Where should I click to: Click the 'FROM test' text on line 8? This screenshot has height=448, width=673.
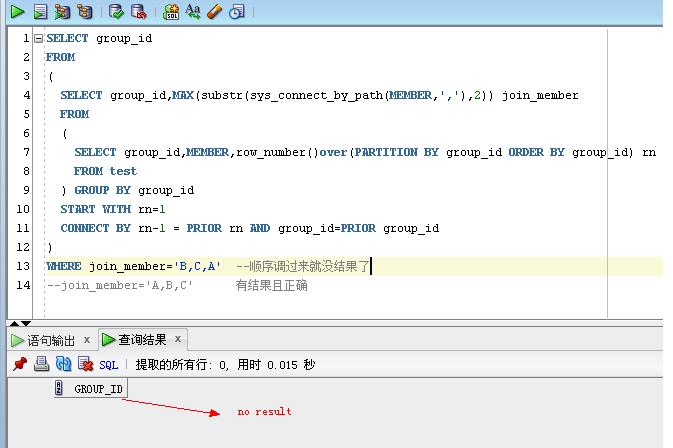[105, 171]
